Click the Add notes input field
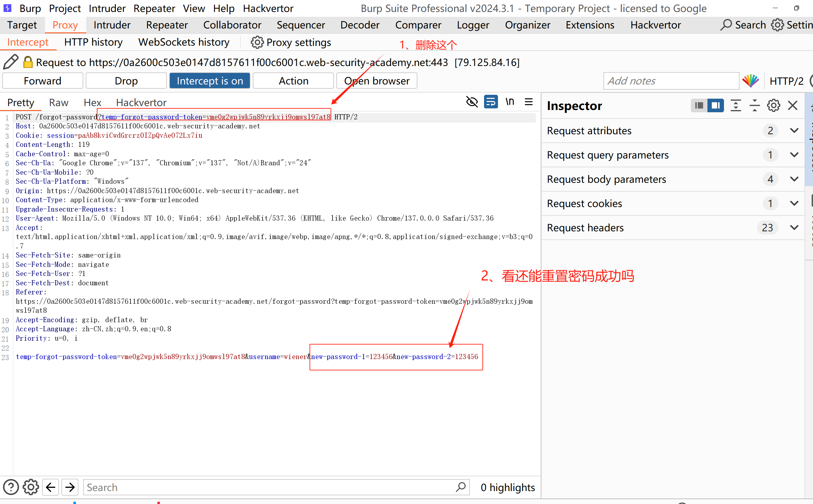This screenshot has height=504, width=813. [671, 81]
